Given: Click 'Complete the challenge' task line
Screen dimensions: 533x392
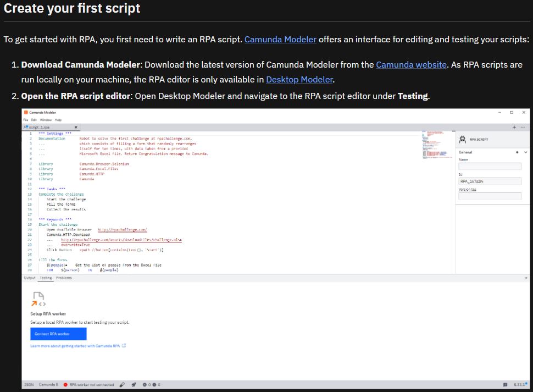Looking at the screenshot, I should click(61, 194).
